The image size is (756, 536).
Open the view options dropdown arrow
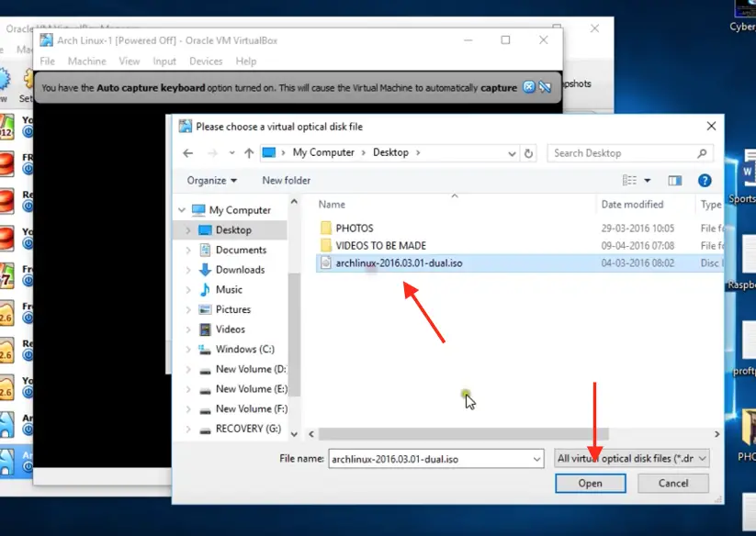[648, 181]
